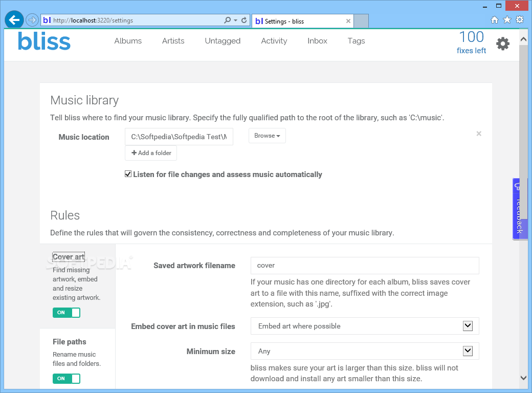Click the 100 fixes left link

coord(471,42)
